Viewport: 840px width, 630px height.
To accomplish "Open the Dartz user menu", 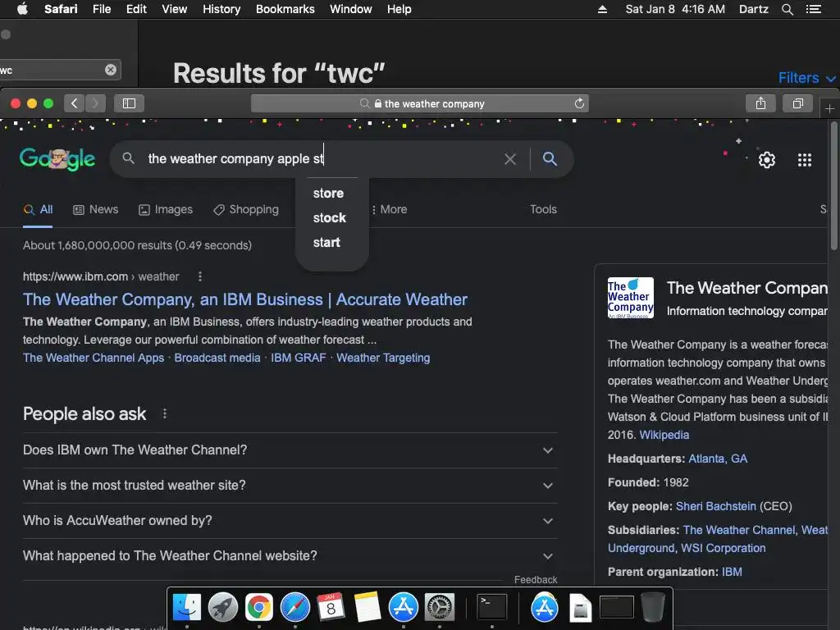I will click(x=754, y=9).
